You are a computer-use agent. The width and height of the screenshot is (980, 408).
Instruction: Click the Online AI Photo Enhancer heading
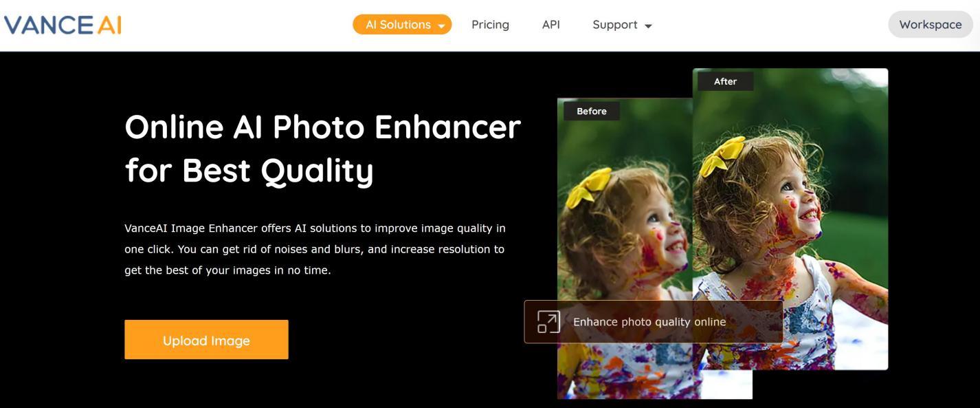(x=323, y=148)
